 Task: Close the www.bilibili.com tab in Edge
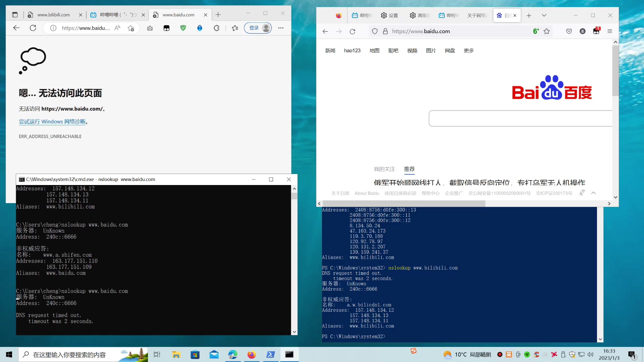click(x=80, y=15)
